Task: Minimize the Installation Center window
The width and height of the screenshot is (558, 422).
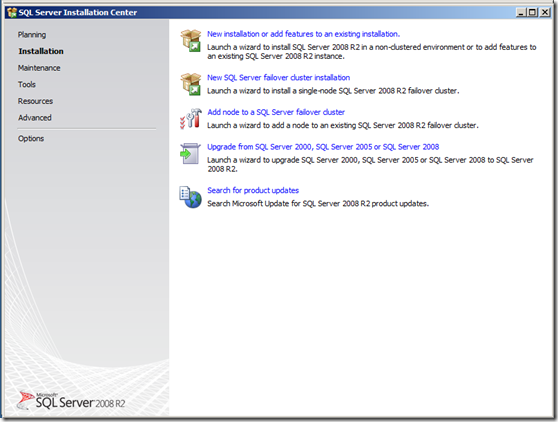Action: [x=521, y=12]
